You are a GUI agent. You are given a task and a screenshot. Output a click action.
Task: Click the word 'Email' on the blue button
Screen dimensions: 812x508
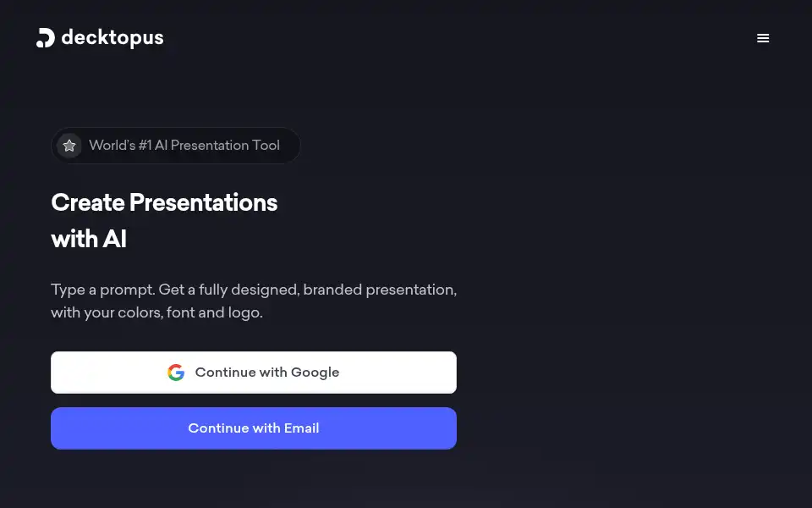click(302, 428)
